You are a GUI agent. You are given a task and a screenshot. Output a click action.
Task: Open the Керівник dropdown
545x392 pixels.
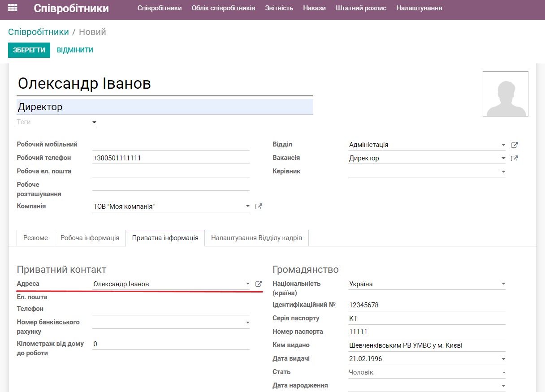(x=503, y=171)
